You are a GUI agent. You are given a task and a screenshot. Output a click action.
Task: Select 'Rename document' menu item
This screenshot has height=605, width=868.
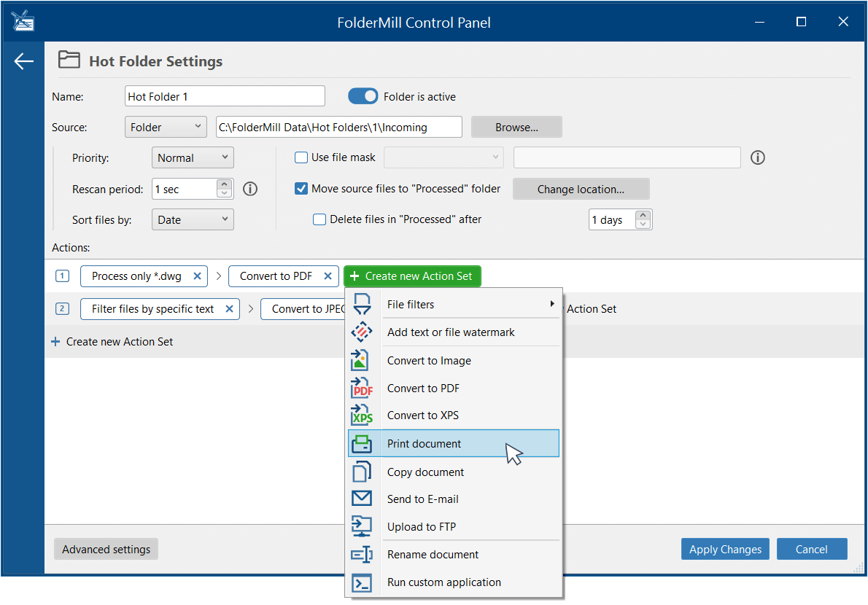pyautogui.click(x=454, y=554)
